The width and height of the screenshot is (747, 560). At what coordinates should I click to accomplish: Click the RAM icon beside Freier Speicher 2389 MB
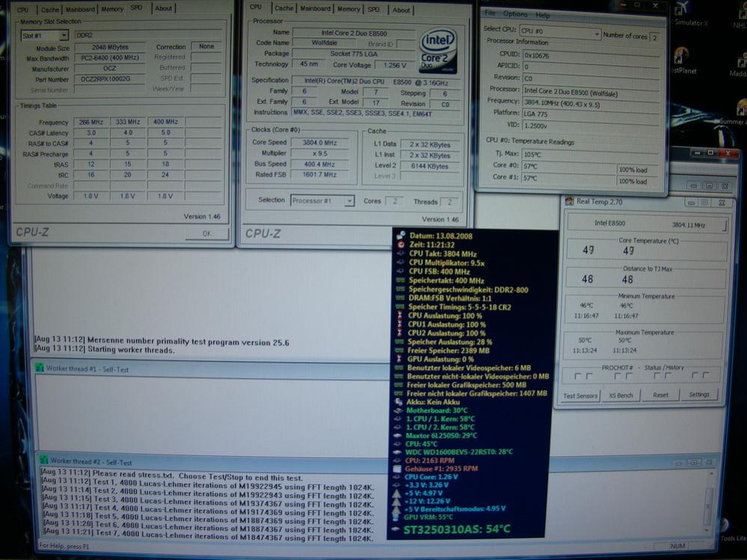click(x=399, y=351)
